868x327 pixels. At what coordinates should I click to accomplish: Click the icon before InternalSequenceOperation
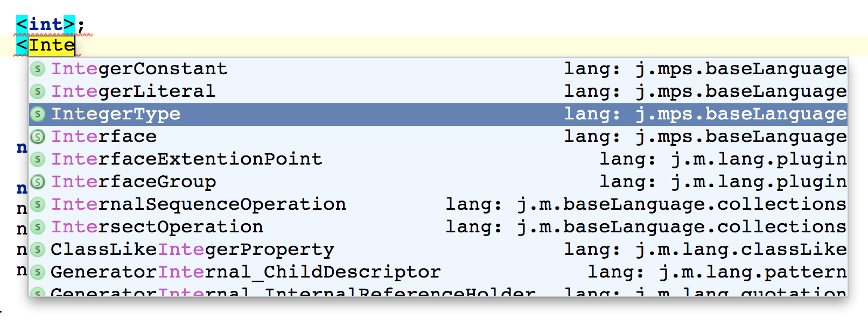(x=37, y=204)
